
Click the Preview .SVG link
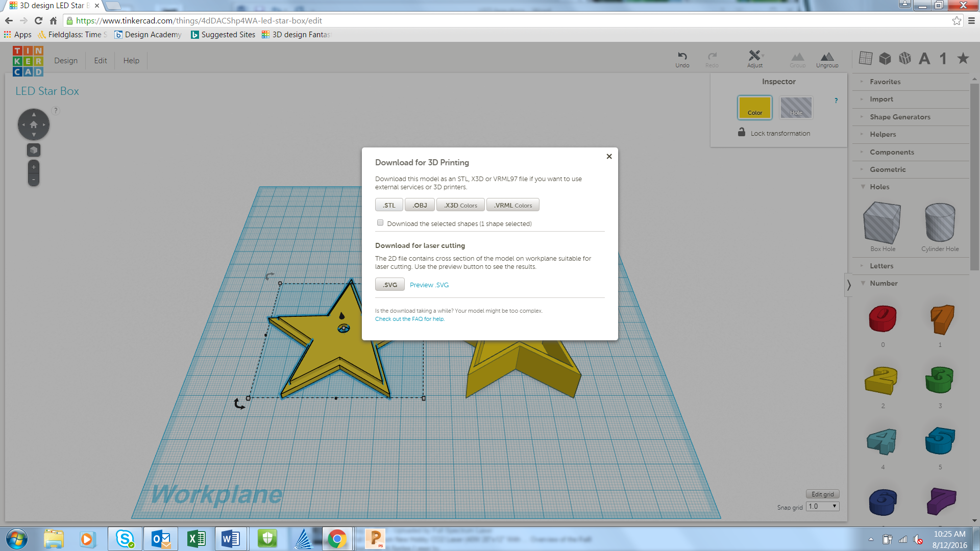[x=429, y=285]
